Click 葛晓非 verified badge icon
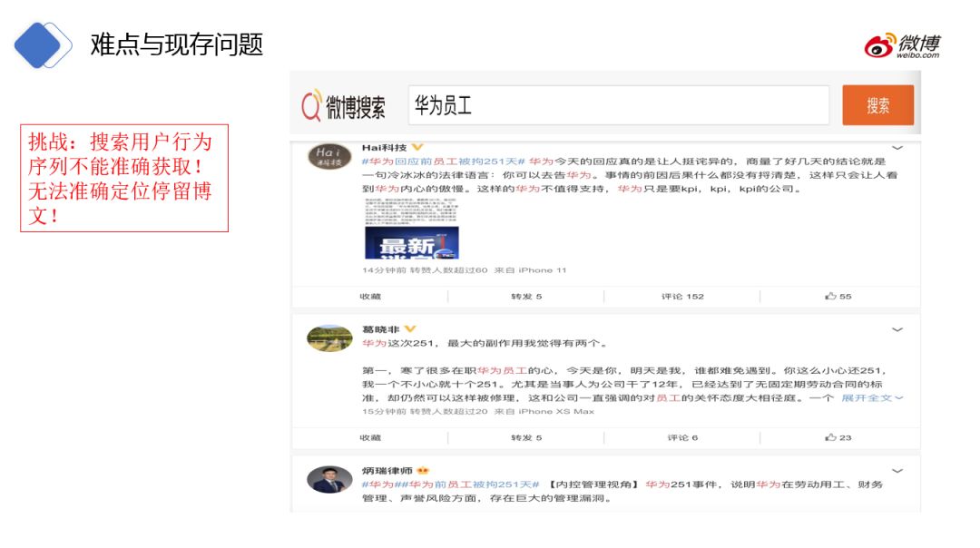The image size is (980, 548). point(410,329)
